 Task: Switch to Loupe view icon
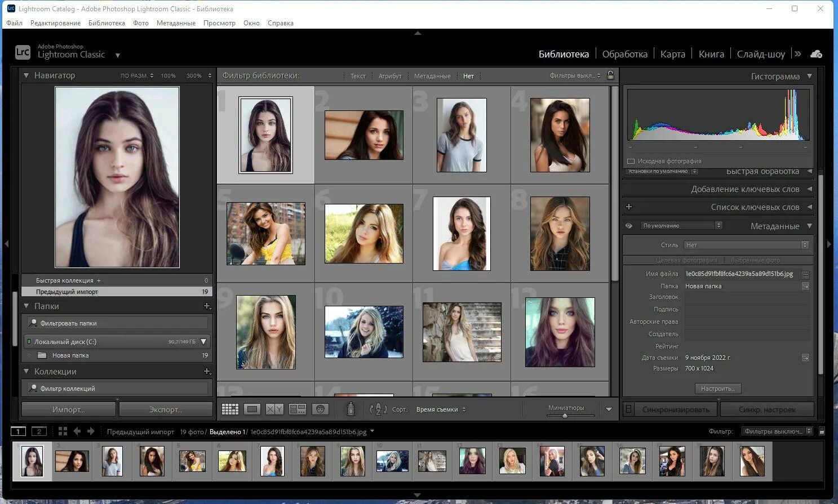tap(252, 409)
